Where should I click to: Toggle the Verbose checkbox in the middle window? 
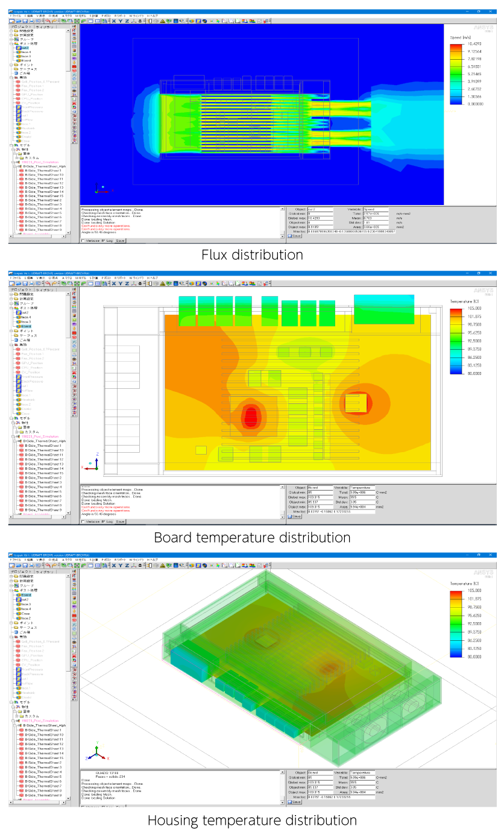coord(83,521)
